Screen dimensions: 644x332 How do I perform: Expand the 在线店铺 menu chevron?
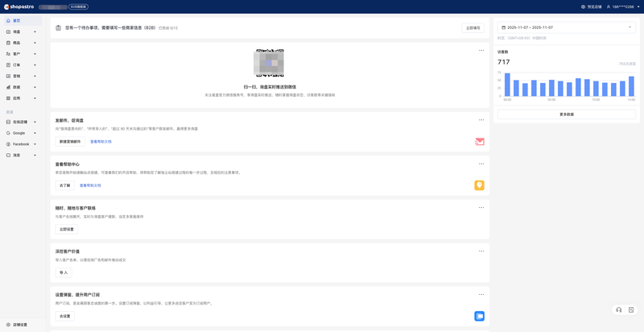[35, 122]
